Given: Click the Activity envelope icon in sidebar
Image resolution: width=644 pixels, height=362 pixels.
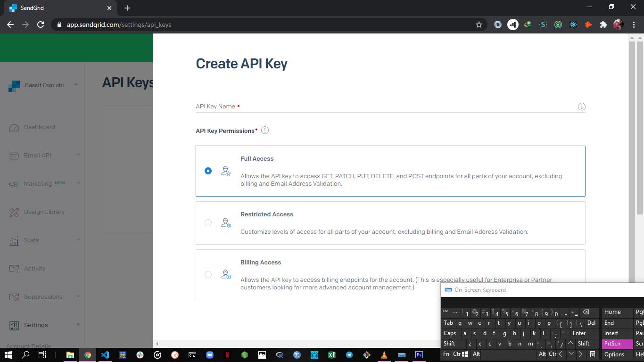Looking at the screenshot, I should click(14, 268).
